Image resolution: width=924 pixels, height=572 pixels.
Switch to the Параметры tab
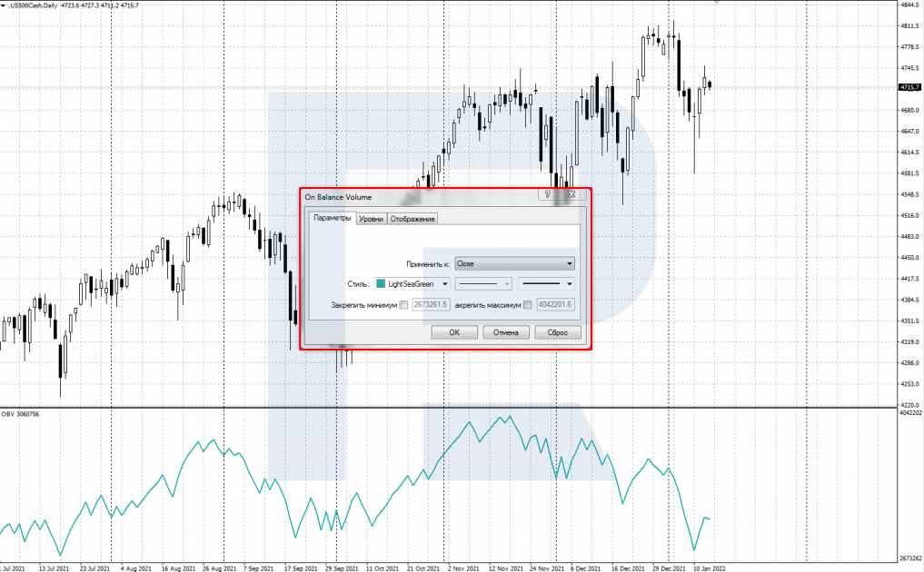pyautogui.click(x=332, y=219)
